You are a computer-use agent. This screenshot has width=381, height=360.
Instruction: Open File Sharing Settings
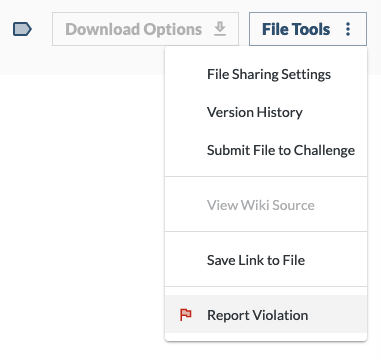pyautogui.click(x=266, y=74)
